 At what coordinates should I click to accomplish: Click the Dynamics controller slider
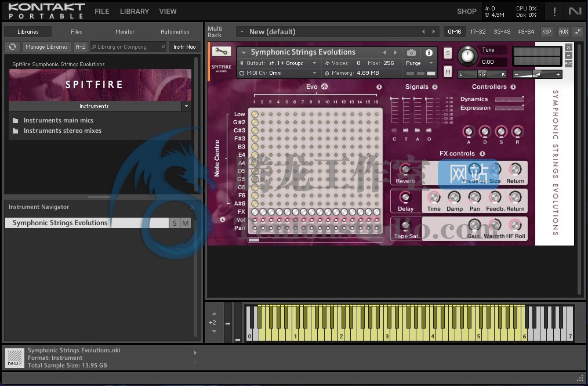point(509,99)
